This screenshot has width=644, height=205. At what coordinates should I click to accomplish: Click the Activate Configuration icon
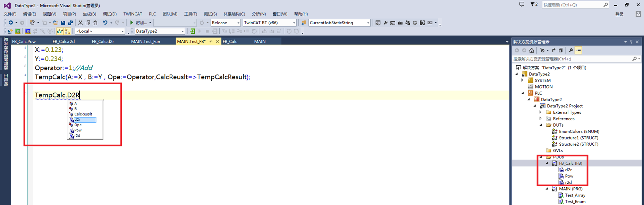pos(10,31)
